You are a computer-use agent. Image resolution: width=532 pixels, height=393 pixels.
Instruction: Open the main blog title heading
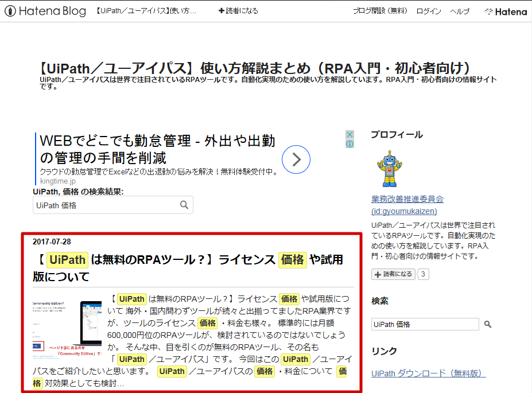point(254,68)
